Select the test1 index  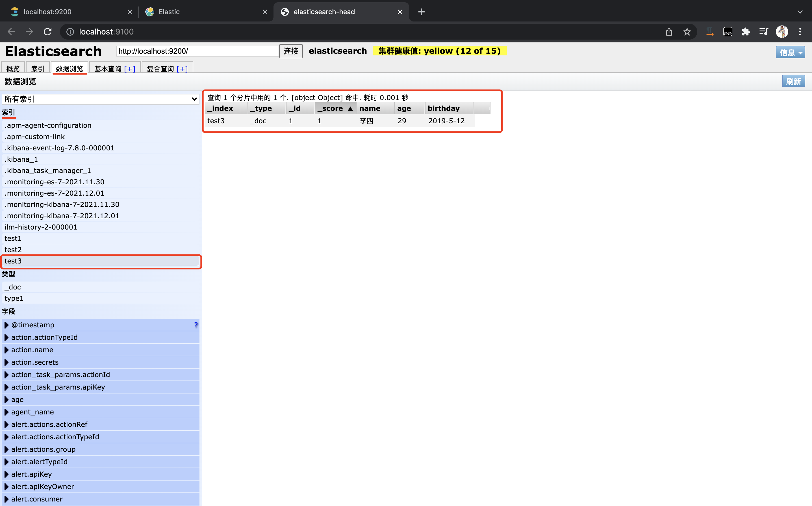100,238
